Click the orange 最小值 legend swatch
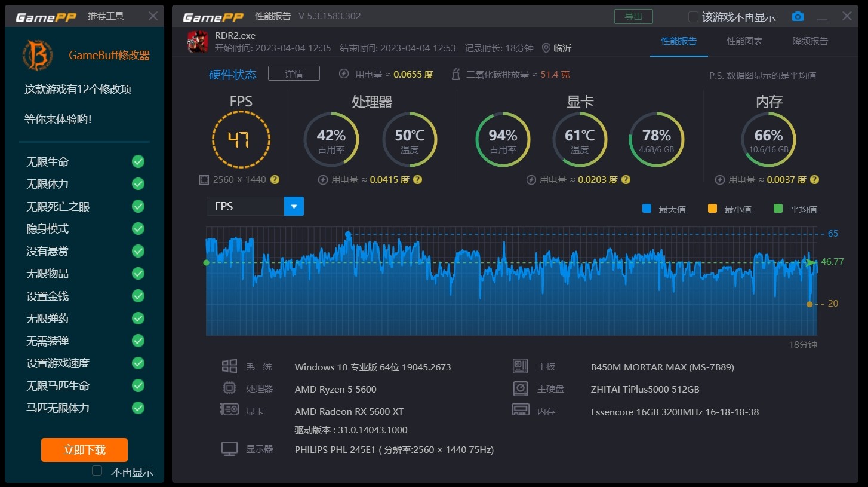This screenshot has width=868, height=487. [712, 209]
